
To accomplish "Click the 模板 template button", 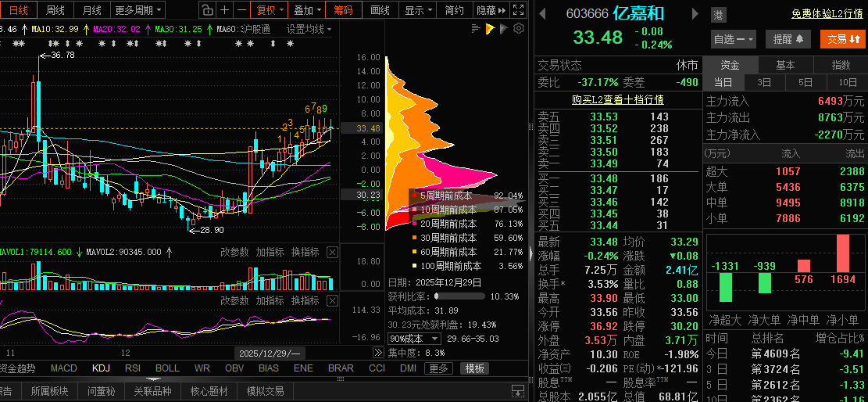I will (475, 368).
